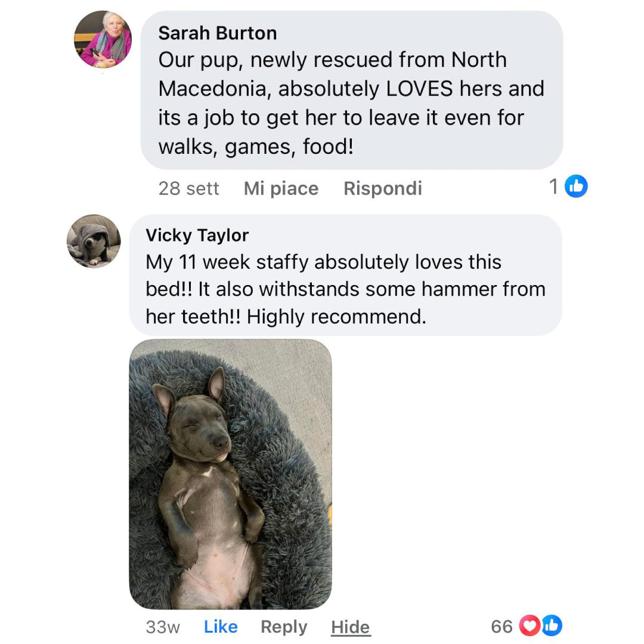Hide Vicky Taylor's comment
Viewport: 644px width, 644px height.
point(351,627)
